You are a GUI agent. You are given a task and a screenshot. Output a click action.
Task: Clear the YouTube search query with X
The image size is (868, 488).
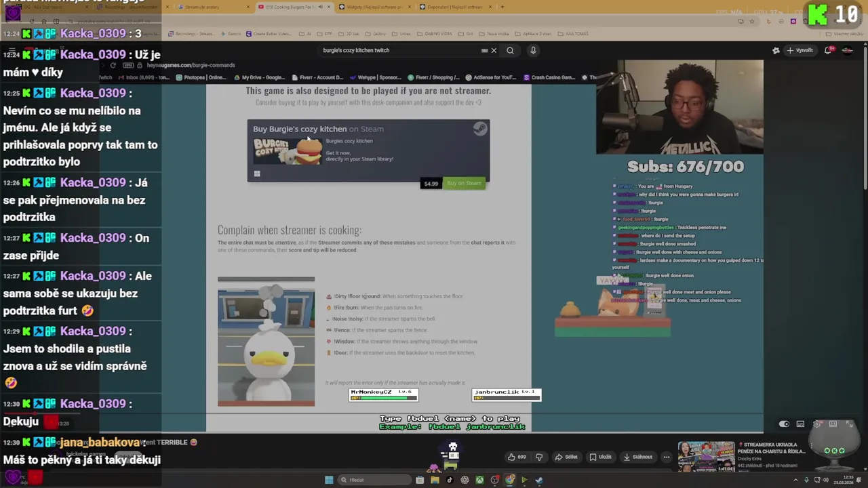pos(494,50)
